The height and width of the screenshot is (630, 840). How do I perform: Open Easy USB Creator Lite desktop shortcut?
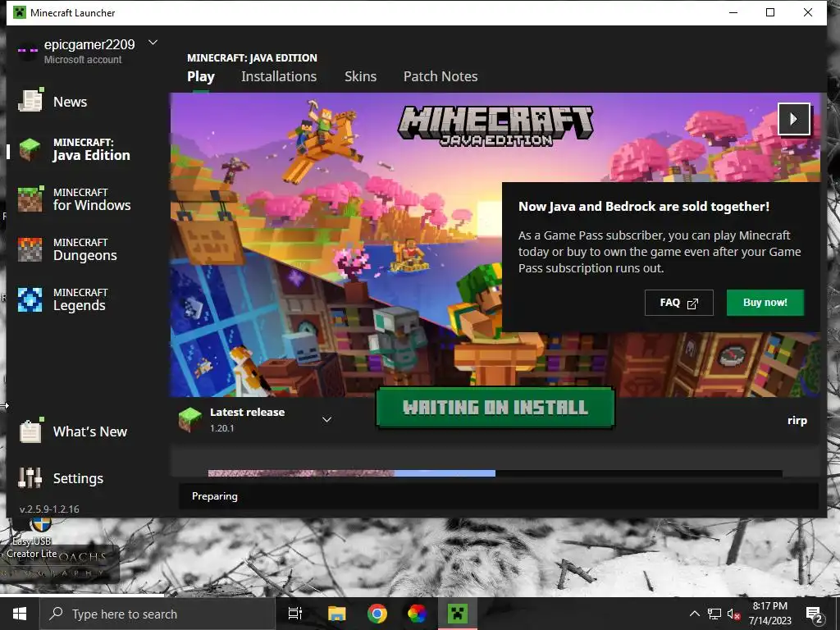(32, 540)
